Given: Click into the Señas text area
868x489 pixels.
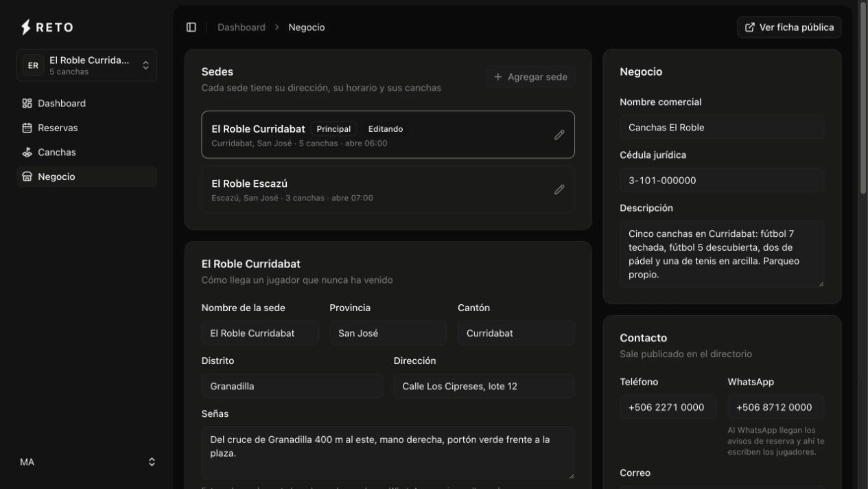Looking at the screenshot, I should pyautogui.click(x=388, y=453).
